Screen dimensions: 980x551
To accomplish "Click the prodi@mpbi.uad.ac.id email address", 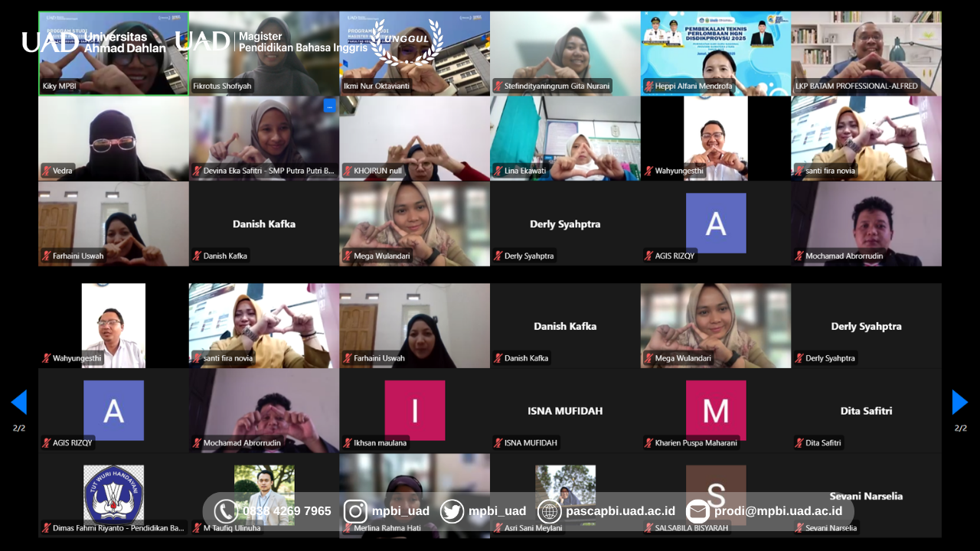I will pos(778,511).
